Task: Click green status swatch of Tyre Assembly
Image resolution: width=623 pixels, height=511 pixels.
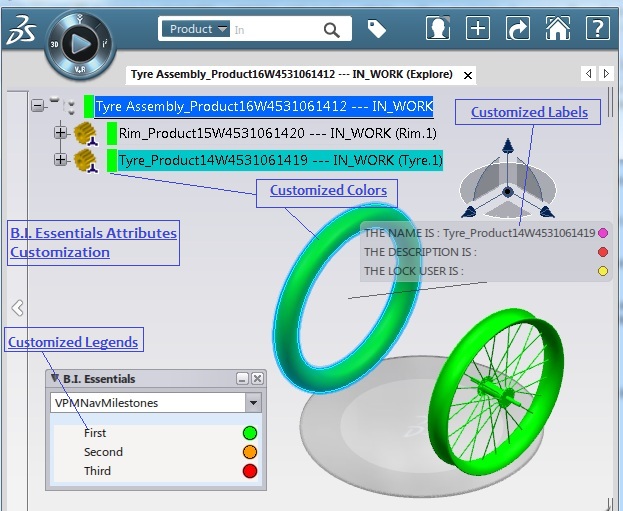Action: pos(89,106)
